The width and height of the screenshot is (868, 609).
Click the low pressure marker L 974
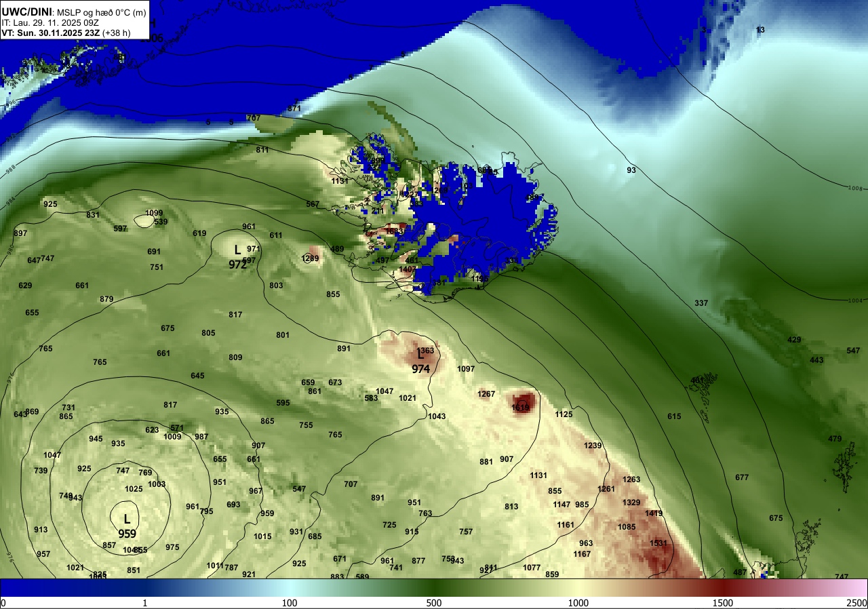click(x=420, y=361)
